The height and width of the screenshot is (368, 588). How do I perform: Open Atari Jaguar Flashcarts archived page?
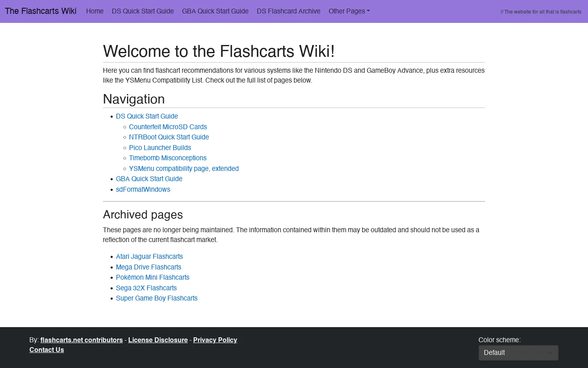point(149,256)
